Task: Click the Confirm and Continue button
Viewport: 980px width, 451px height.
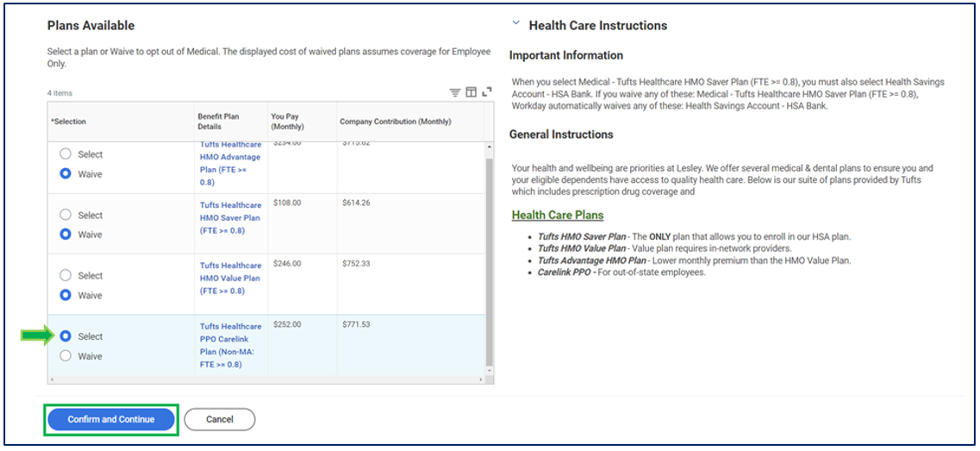Action: (x=111, y=419)
